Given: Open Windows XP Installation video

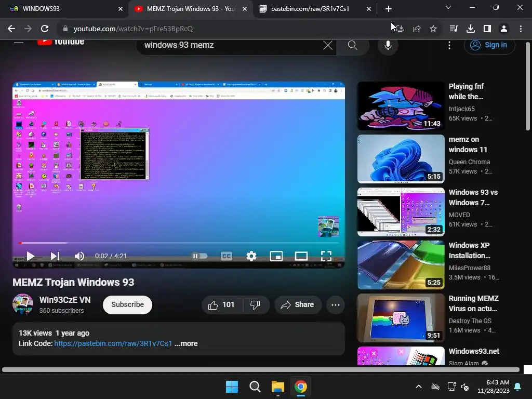Looking at the screenshot, I should 401,265.
